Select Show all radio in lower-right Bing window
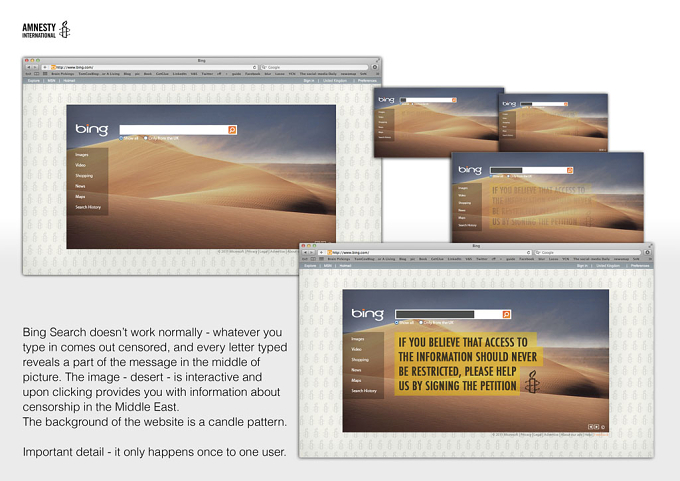This screenshot has height=481, width=680. point(396,323)
